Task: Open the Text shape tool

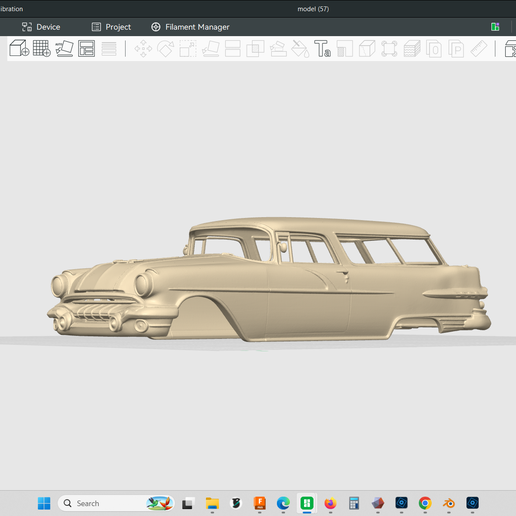Action: tap(323, 49)
